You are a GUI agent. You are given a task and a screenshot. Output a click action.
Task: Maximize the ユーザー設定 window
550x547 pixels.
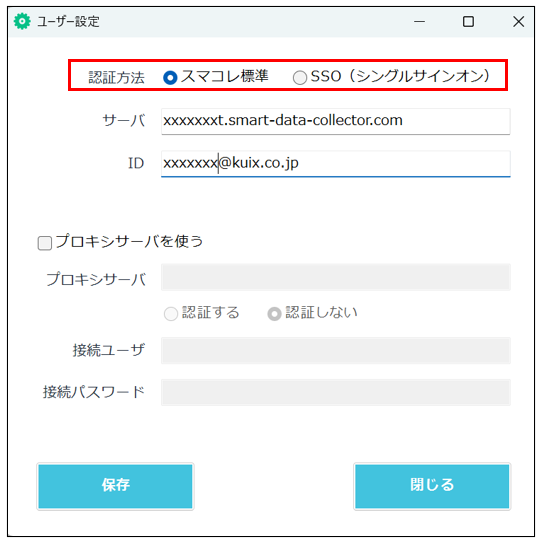point(468,21)
